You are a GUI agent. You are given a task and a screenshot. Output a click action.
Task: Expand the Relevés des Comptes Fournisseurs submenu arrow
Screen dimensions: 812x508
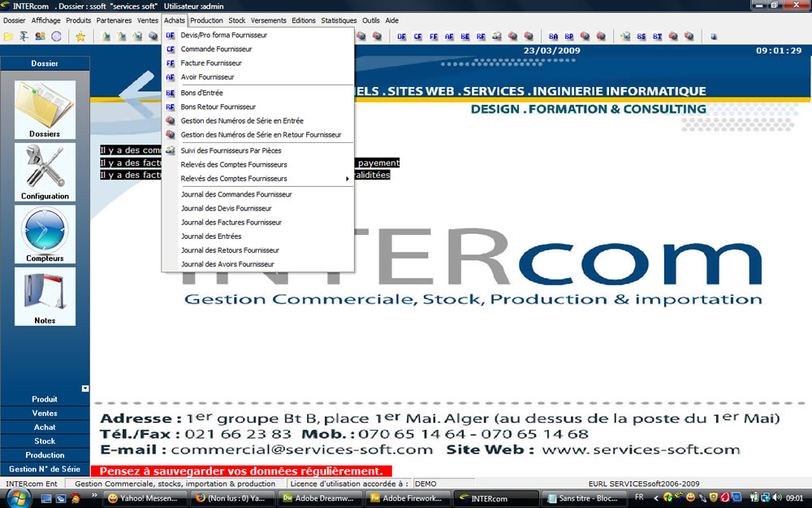click(x=347, y=179)
